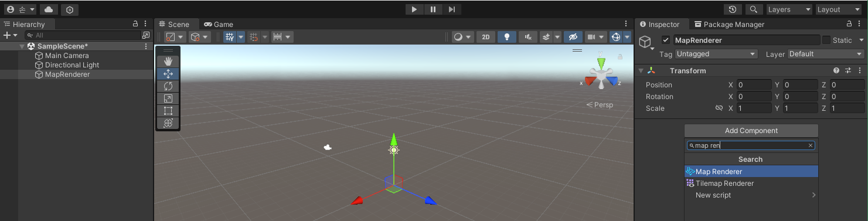Toggle scene audio mute button
The height and width of the screenshot is (221, 868).
coord(528,37)
